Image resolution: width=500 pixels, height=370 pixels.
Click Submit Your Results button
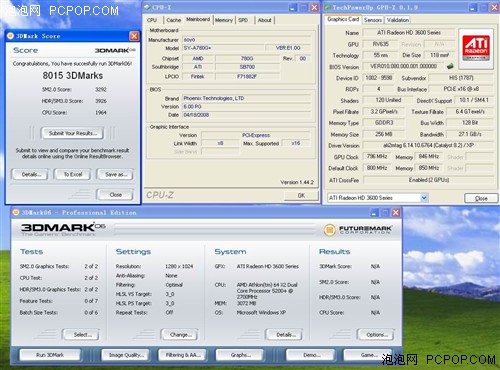click(73, 133)
